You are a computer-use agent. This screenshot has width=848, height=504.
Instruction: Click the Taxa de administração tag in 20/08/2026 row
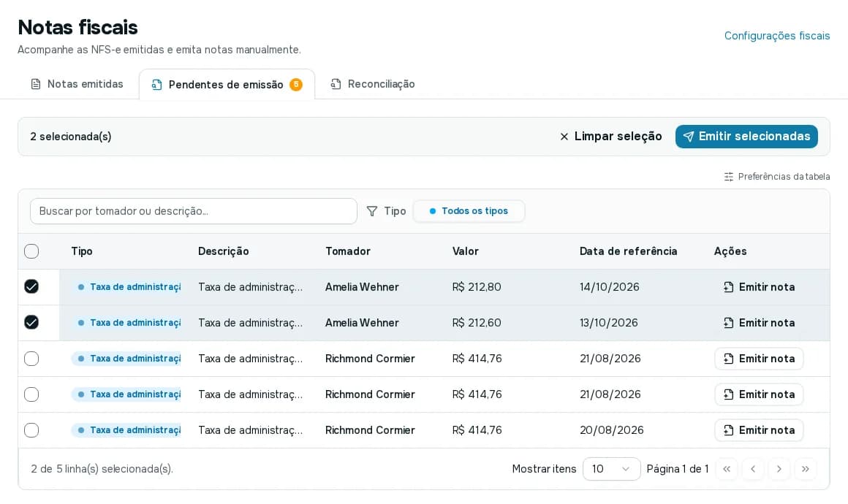[126, 430]
